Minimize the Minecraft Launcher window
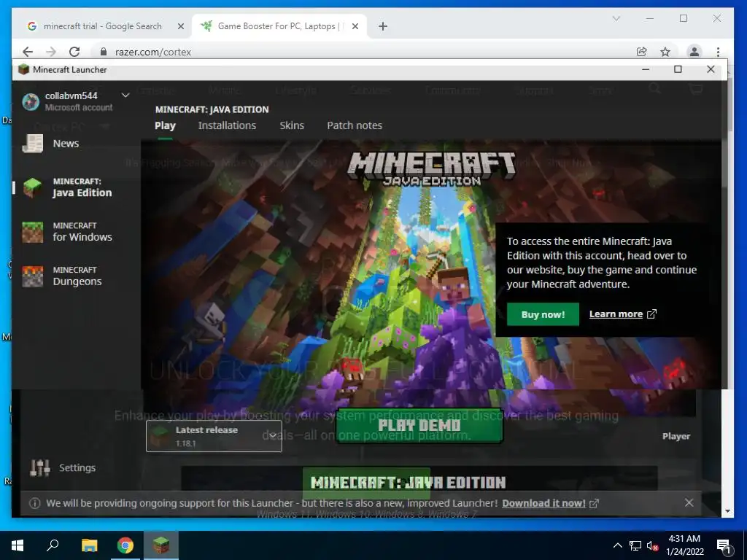Image resolution: width=747 pixels, height=560 pixels. [646, 69]
